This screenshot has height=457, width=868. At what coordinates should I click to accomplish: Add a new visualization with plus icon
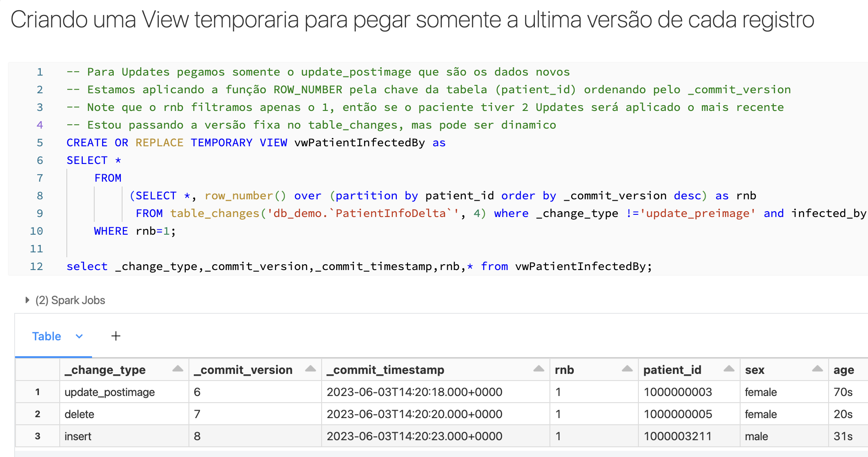[x=116, y=336]
